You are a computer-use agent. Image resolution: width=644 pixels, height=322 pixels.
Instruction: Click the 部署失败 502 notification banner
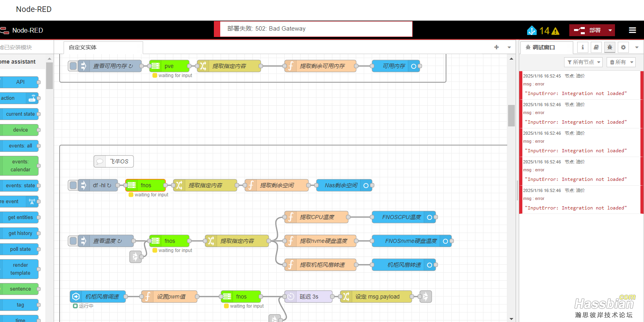[x=313, y=29]
